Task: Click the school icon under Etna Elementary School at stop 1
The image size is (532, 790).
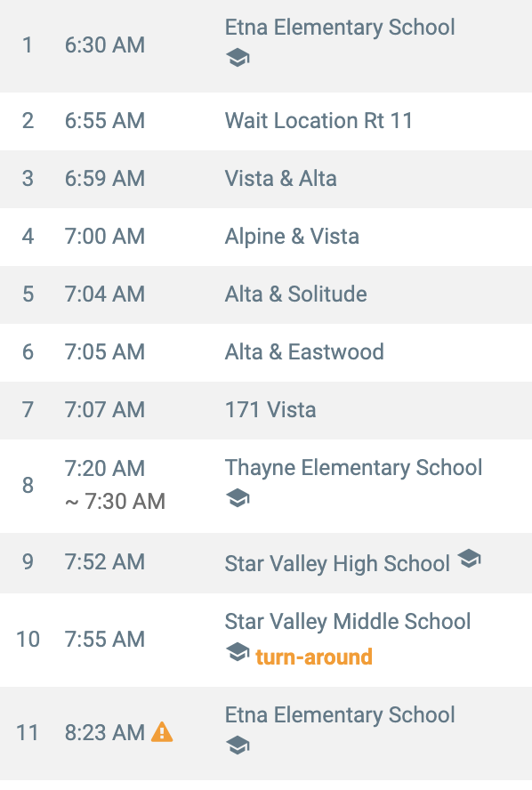Action: point(238,58)
